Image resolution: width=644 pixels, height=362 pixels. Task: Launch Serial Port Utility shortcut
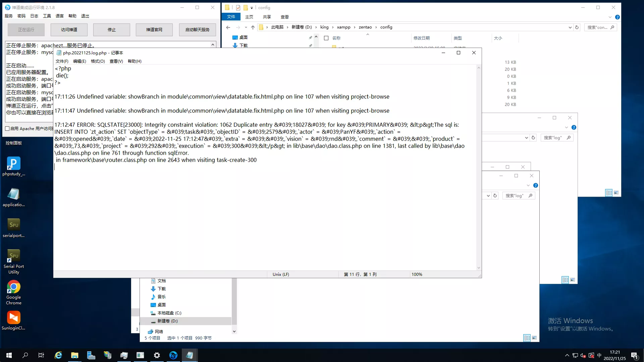[x=13, y=261]
